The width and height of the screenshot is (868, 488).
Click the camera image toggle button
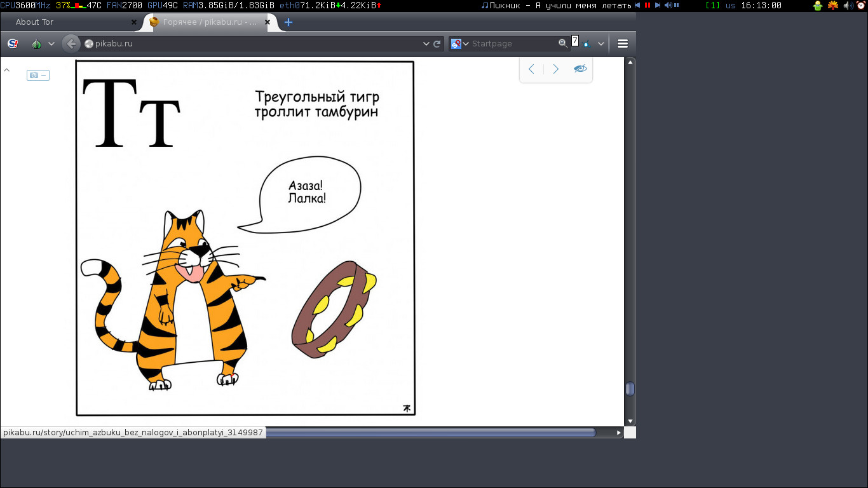[38, 75]
